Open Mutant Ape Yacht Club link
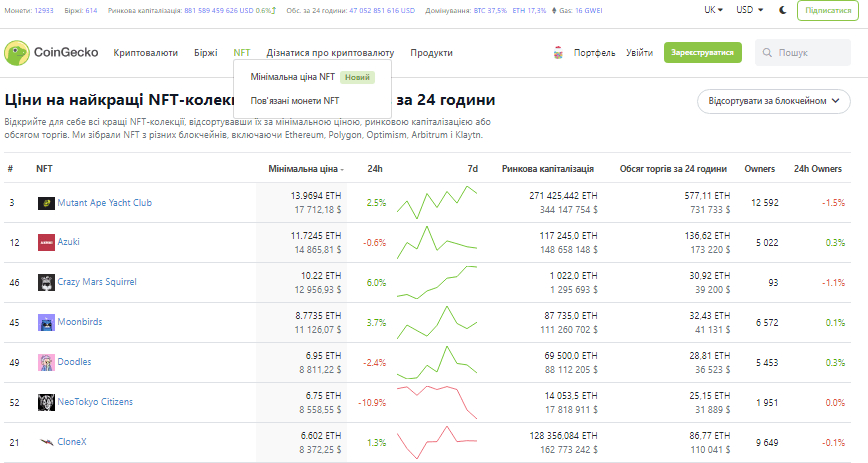868x463 pixels. [x=105, y=203]
